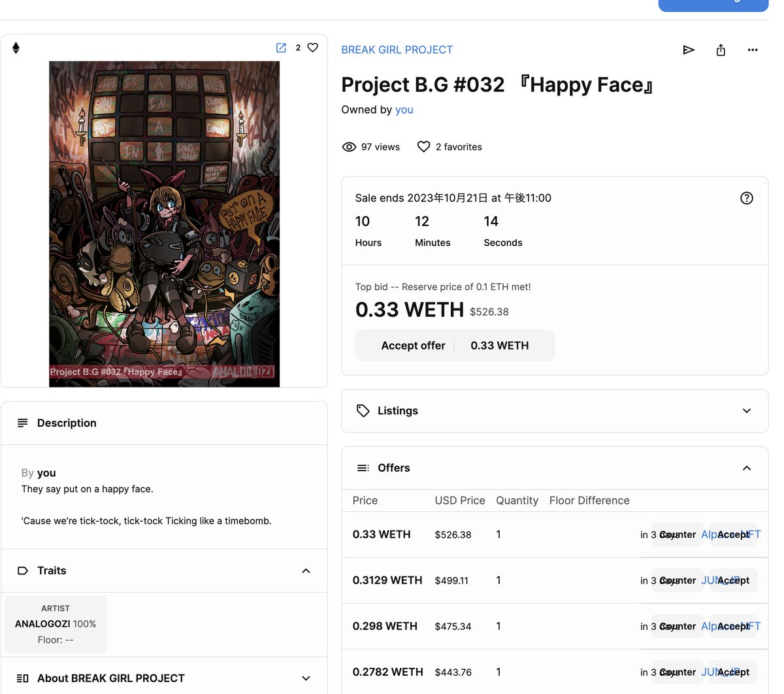Click the $499.11 USD price cell

tap(451, 580)
